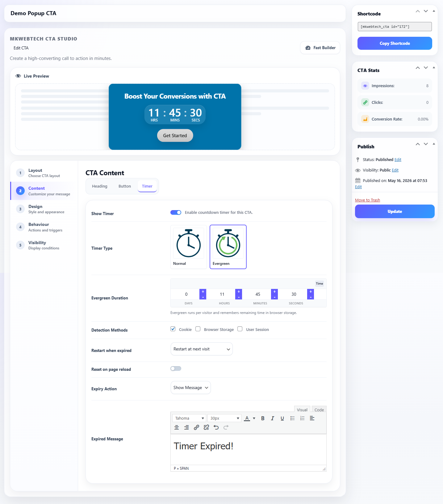The image size is (443, 504).
Task: Check the Browser Storage detection method
Action: 198,329
